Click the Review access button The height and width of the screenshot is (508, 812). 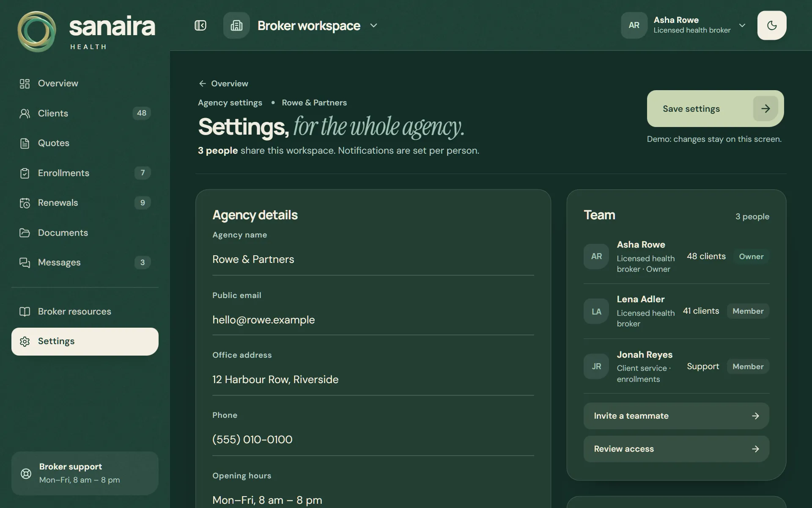676,449
